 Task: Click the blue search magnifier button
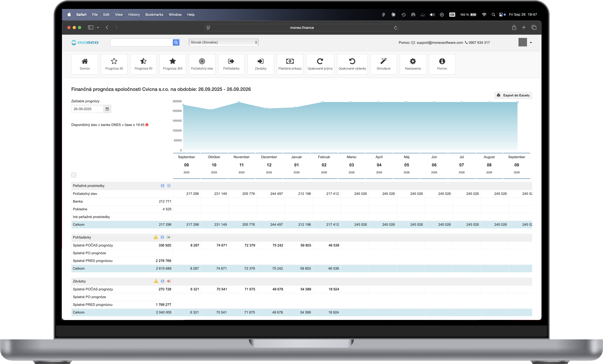[176, 43]
